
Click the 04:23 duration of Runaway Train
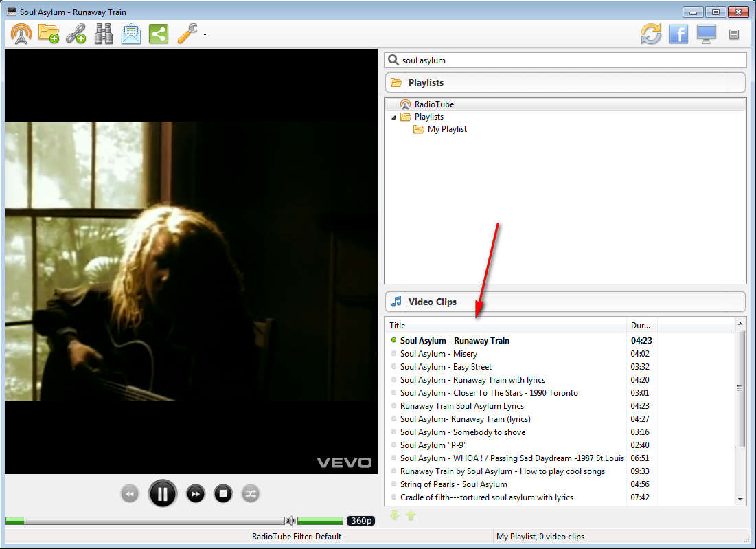click(x=641, y=341)
